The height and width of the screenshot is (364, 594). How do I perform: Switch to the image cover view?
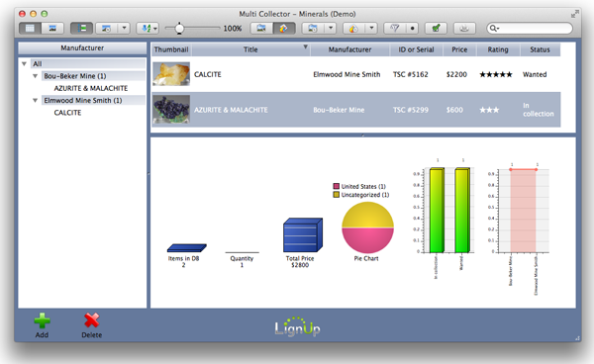tap(52, 28)
